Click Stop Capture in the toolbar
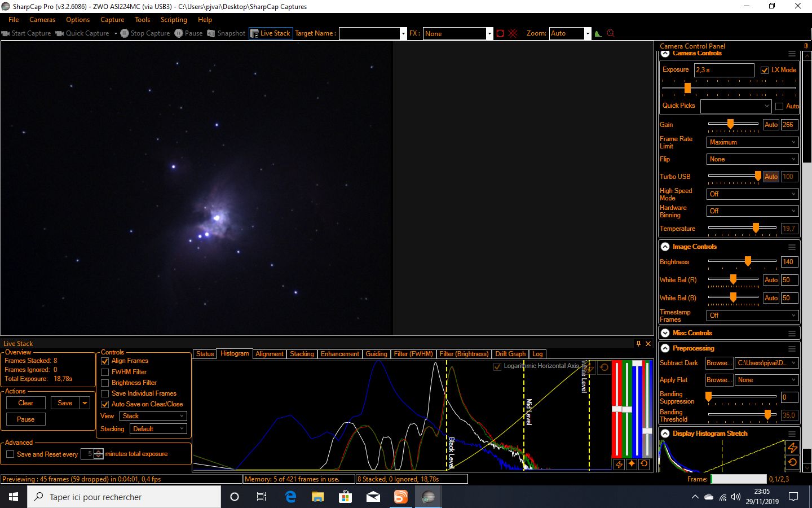The height and width of the screenshot is (508, 812). pos(145,33)
